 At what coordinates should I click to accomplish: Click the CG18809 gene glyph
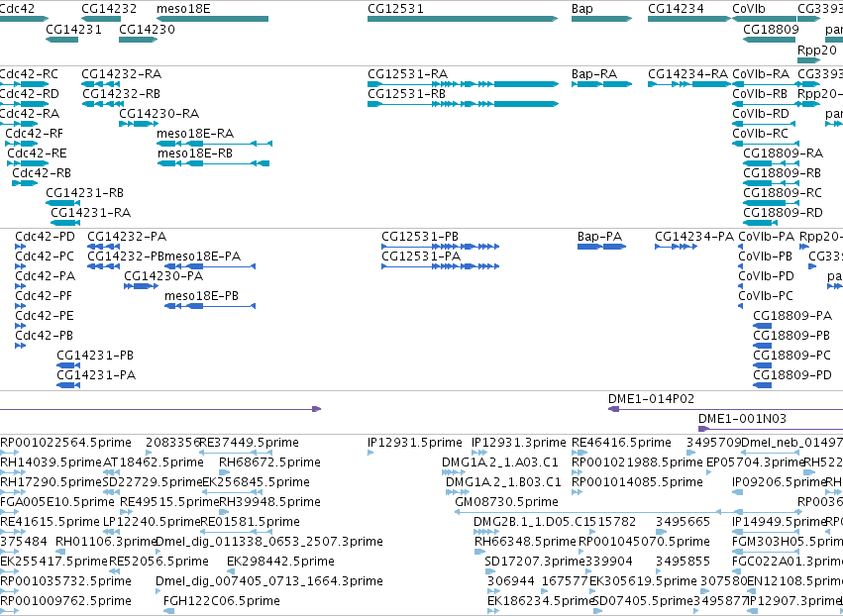point(770,40)
